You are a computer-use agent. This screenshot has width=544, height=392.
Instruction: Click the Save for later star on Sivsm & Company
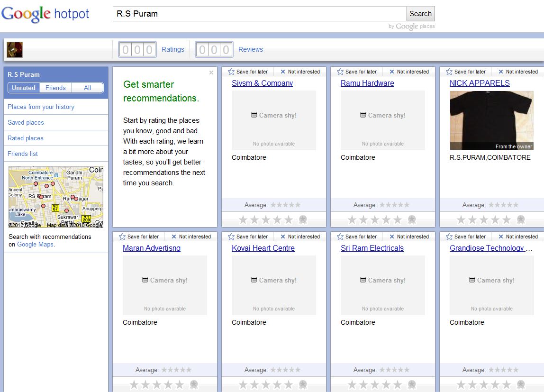tap(231, 72)
